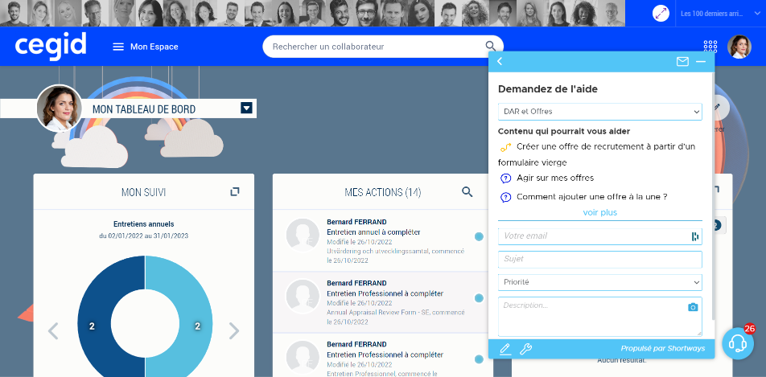Open Mon Suivi in expanded view
Viewport: 766px width, 377px height.
point(235,192)
